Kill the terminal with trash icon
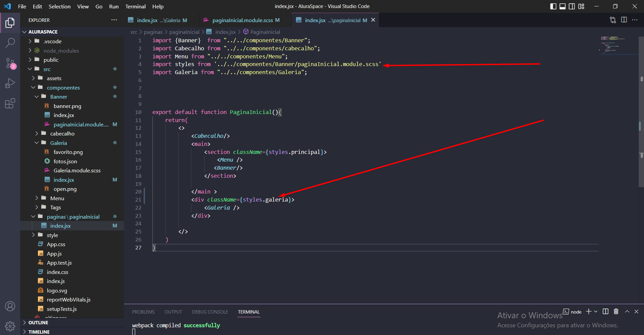This screenshot has width=644, height=335. pos(616,312)
